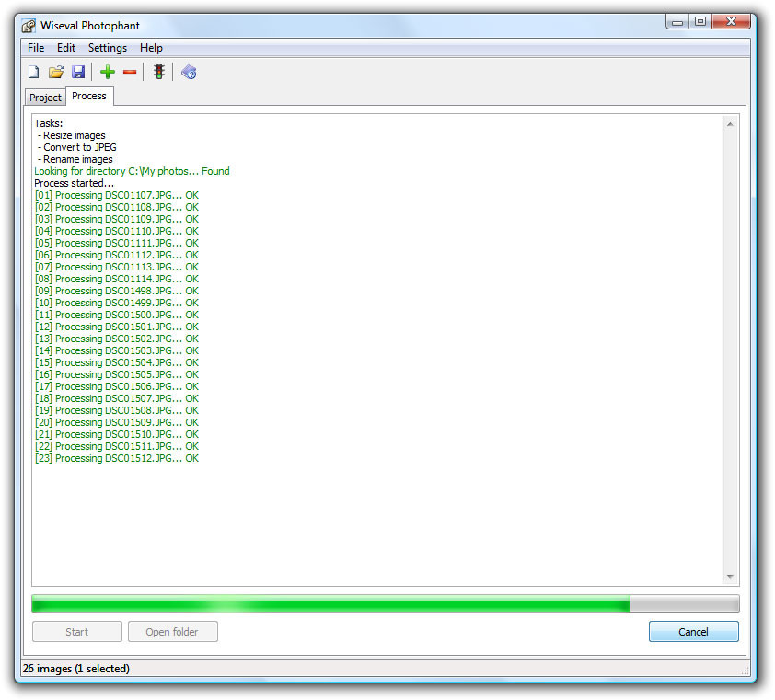Click the 'Looking for directory C:\My photos... Found' line
This screenshot has width=775, height=700.
(x=132, y=171)
